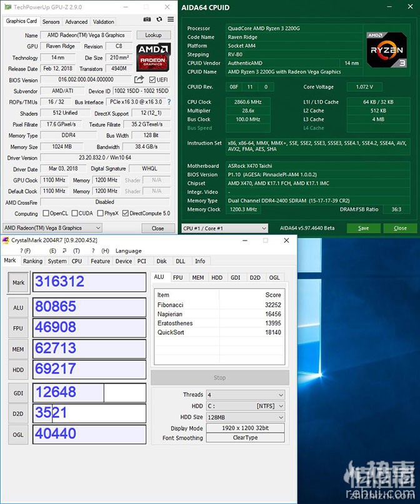This screenshot has width=420, height=504.
Task: Click the GPU-Z title bar app icon
Action: coord(7,7)
